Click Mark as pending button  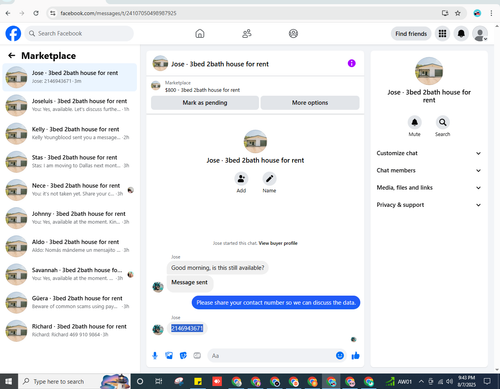click(x=205, y=103)
